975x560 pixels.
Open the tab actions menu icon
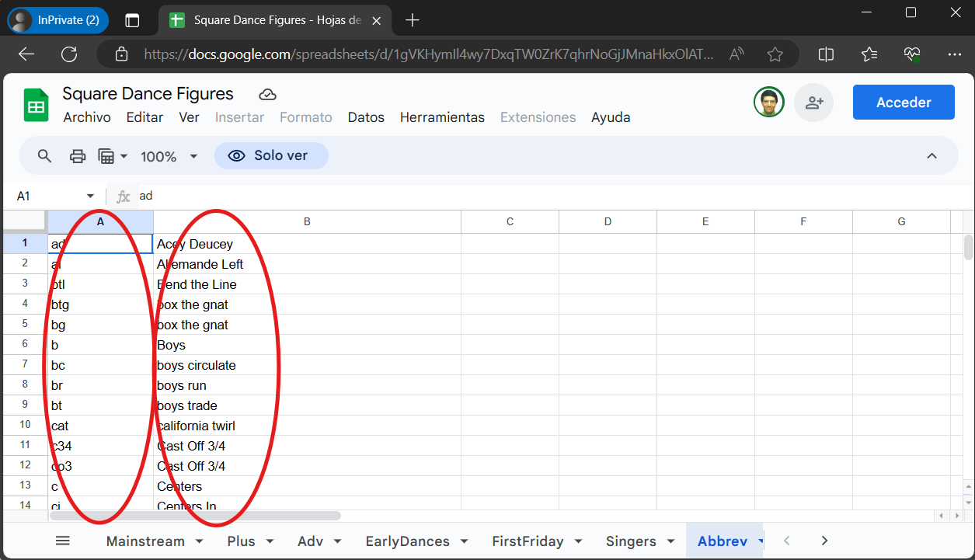[132, 20]
